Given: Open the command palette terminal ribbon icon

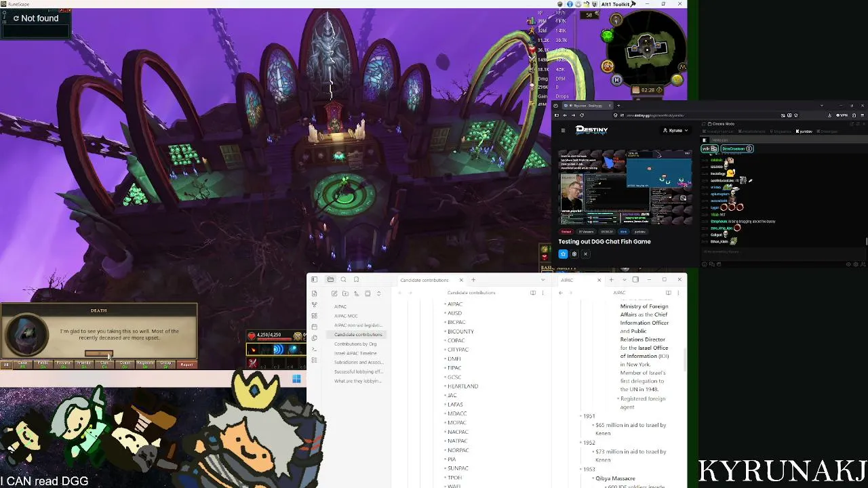Looking at the screenshot, I should pyautogui.click(x=314, y=349).
